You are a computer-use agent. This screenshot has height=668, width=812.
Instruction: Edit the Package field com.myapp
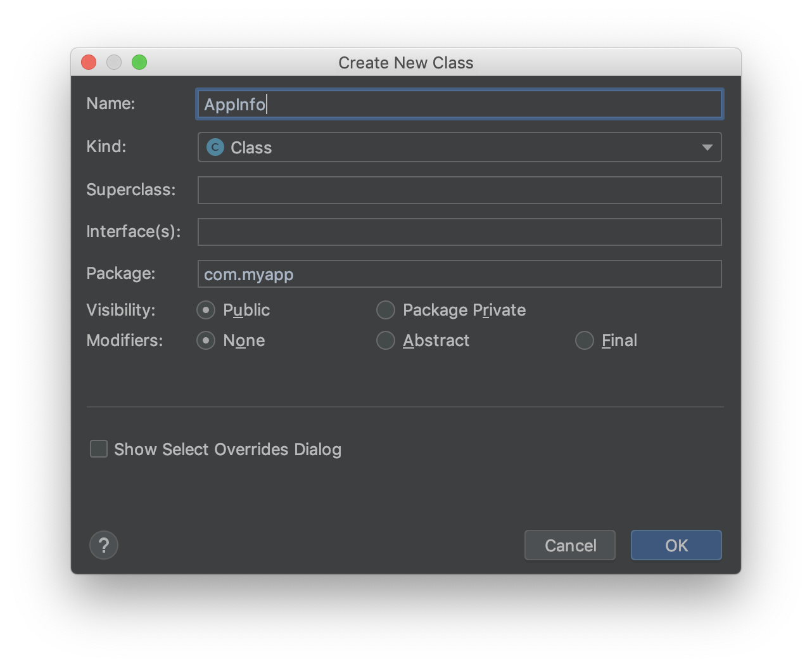point(460,274)
